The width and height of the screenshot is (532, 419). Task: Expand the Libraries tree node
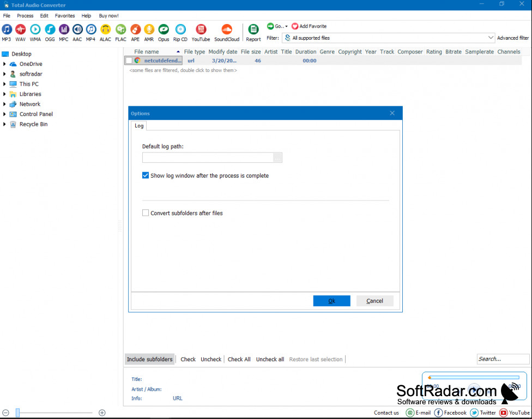coord(4,94)
